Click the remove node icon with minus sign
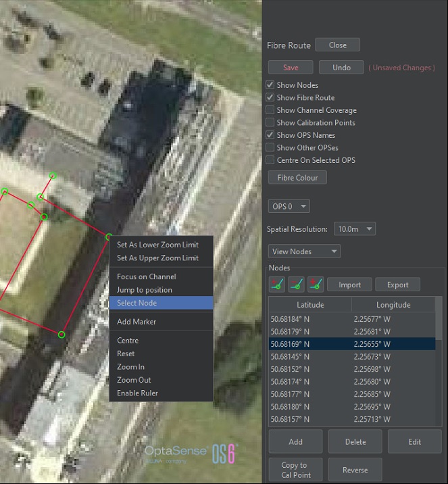This screenshot has width=448, height=484. (x=296, y=285)
